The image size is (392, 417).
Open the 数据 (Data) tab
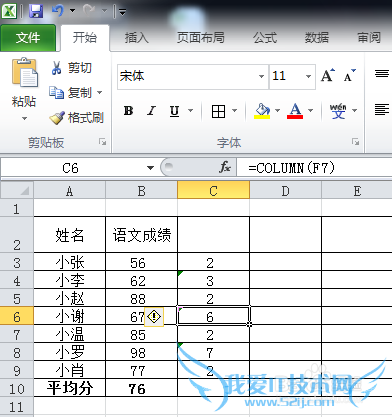pyautogui.click(x=317, y=37)
